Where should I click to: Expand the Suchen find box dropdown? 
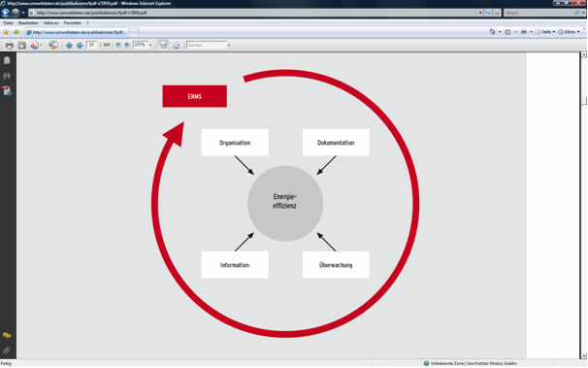pyautogui.click(x=228, y=45)
